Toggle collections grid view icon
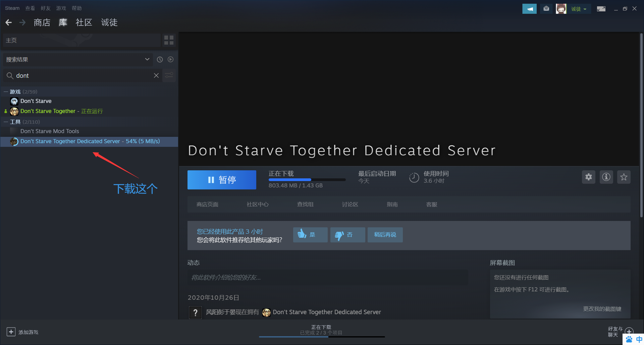 [169, 40]
